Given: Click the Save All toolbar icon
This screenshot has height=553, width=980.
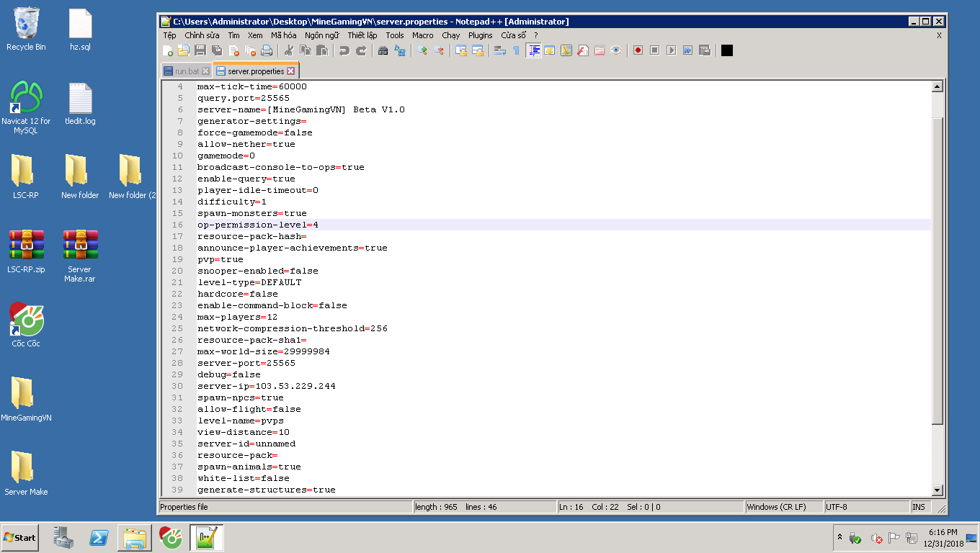Looking at the screenshot, I should coord(217,50).
